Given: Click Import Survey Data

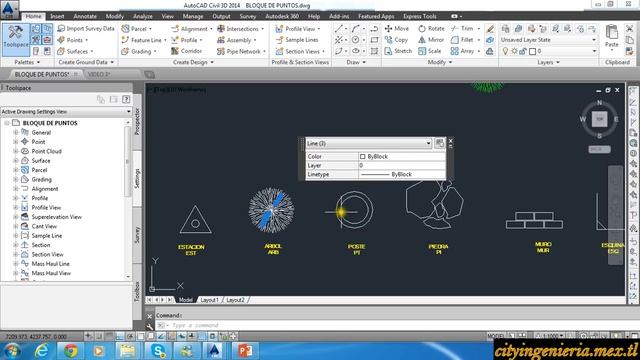Looking at the screenshot, I should coord(86,29).
